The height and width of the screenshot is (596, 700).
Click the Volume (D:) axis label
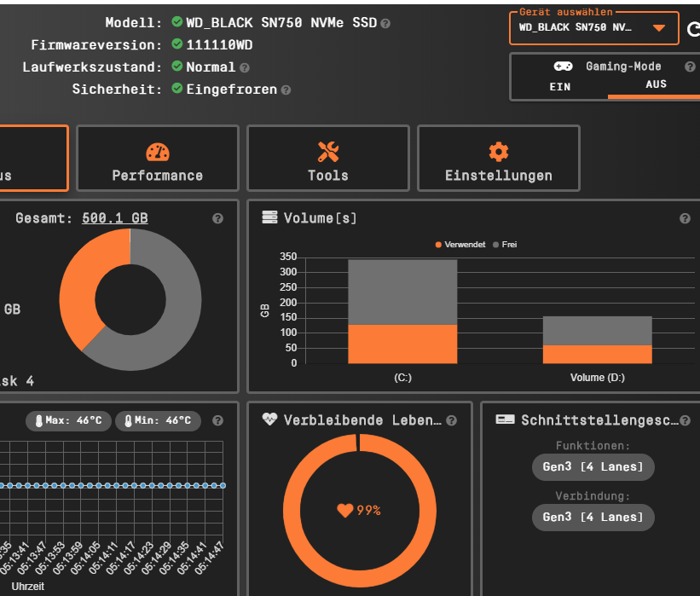click(598, 378)
